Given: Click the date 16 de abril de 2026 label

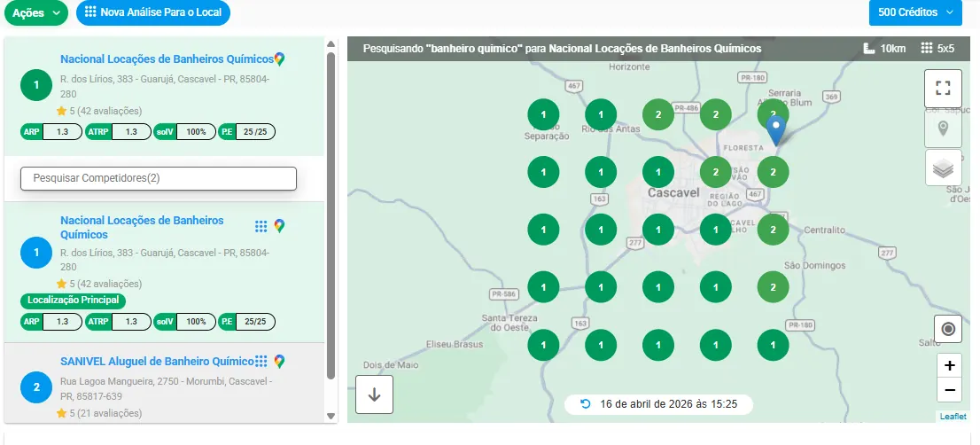Looking at the screenshot, I should pyautogui.click(x=668, y=404).
